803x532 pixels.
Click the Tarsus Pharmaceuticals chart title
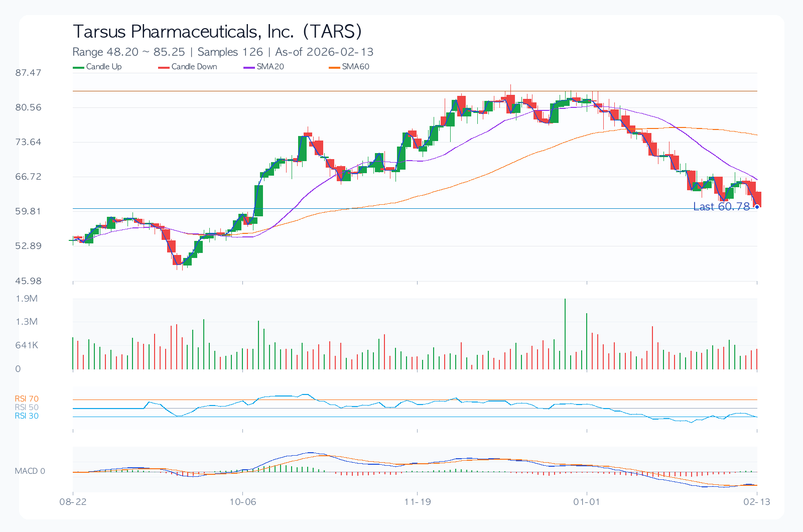coord(217,32)
